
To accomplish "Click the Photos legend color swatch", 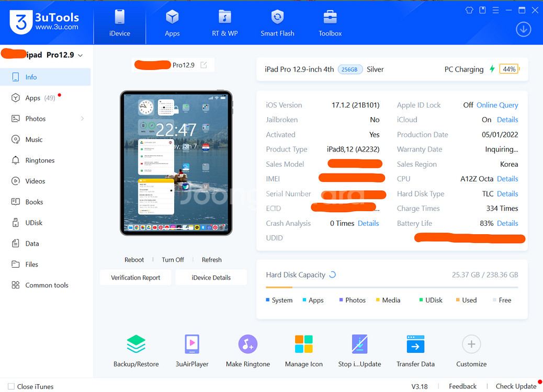I will pyautogui.click(x=341, y=299).
